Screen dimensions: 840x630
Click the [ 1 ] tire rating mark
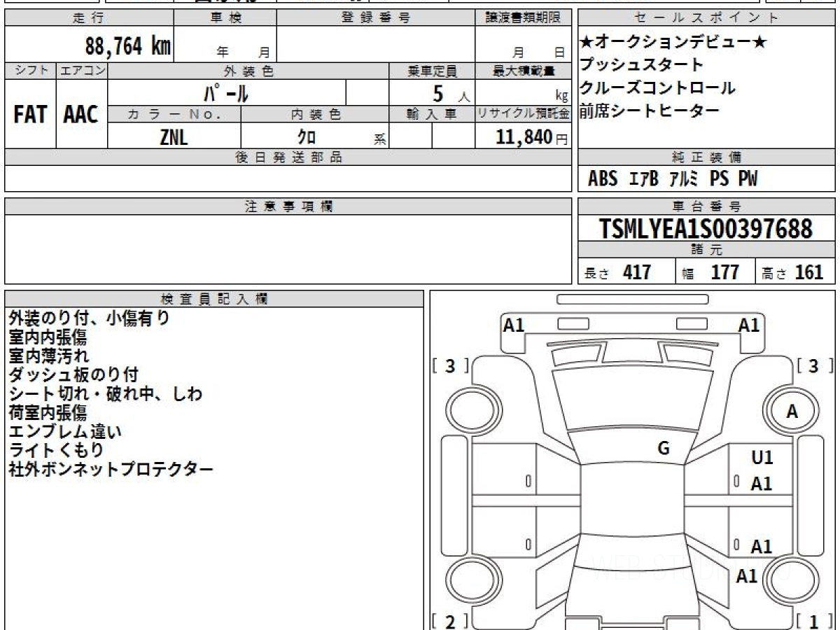813,622
